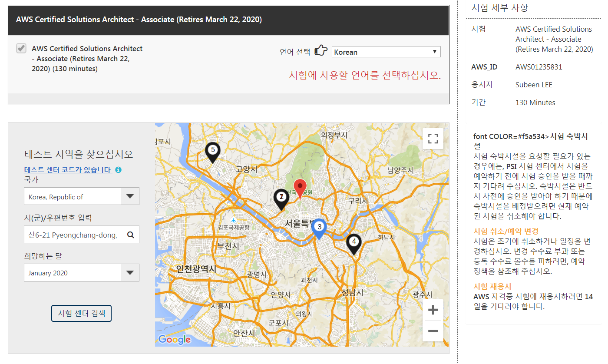Image resolution: width=608 pixels, height=364 pixels.
Task: Click map marker number 4
Action: coord(354,244)
